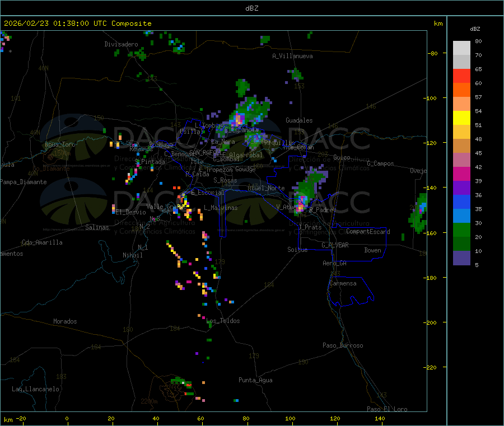The width and height of the screenshot is (504, 426).
Task: Click the Lag.Llancanelo place label
Action: pos(36,389)
